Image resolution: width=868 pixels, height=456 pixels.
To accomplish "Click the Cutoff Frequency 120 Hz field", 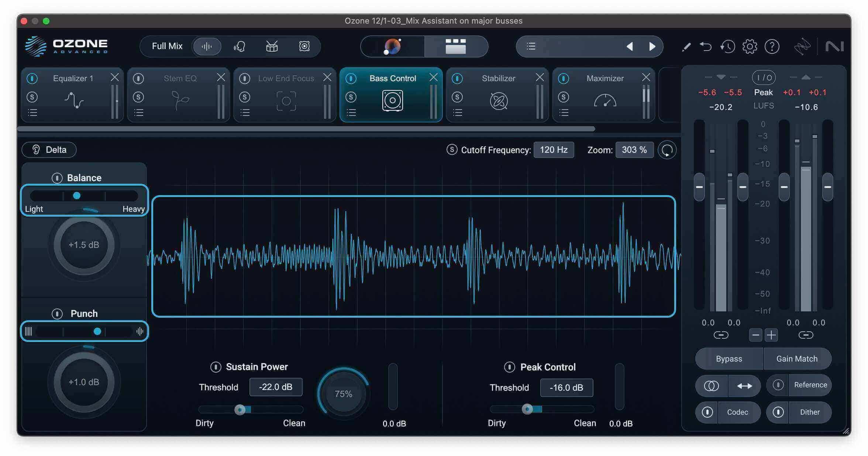I will (x=554, y=150).
